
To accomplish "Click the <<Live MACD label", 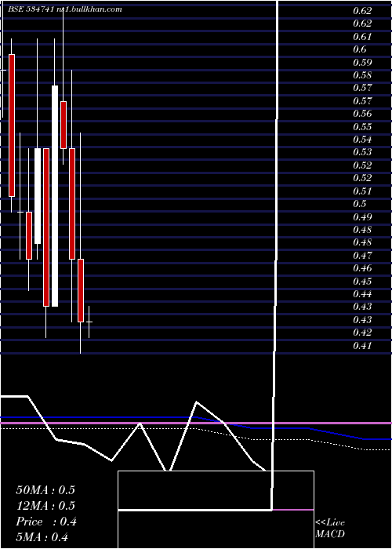I will point(330,529).
